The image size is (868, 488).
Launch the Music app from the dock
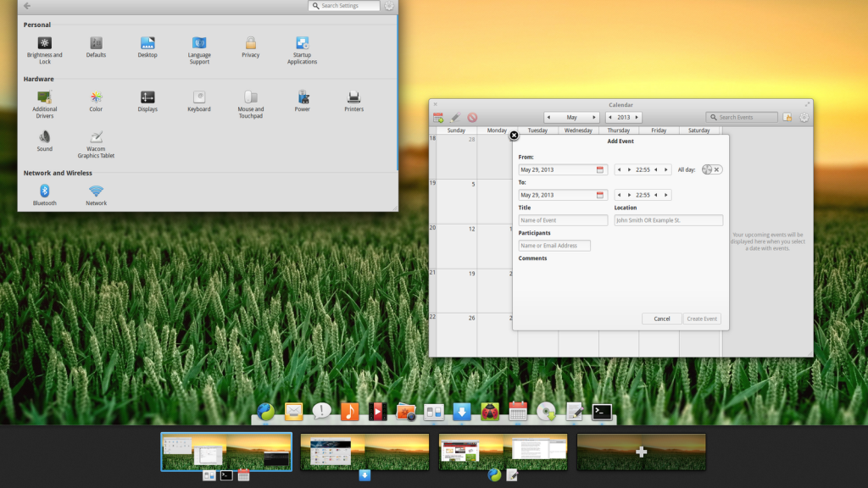tap(349, 412)
